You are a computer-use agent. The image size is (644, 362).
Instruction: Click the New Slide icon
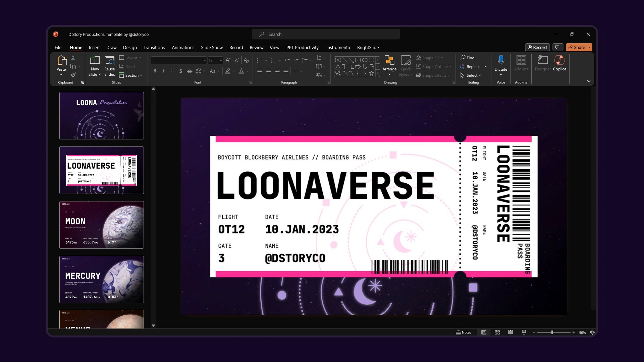[x=95, y=60]
